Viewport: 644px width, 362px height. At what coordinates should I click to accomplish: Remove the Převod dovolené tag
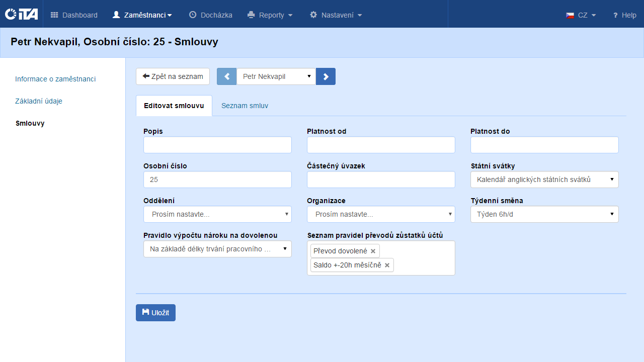[x=373, y=251]
